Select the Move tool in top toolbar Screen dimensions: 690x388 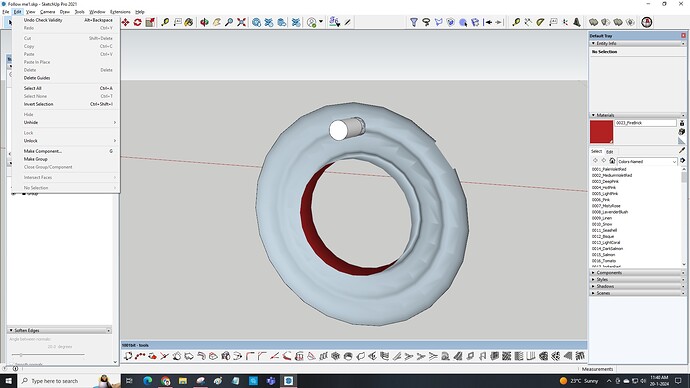point(125,22)
